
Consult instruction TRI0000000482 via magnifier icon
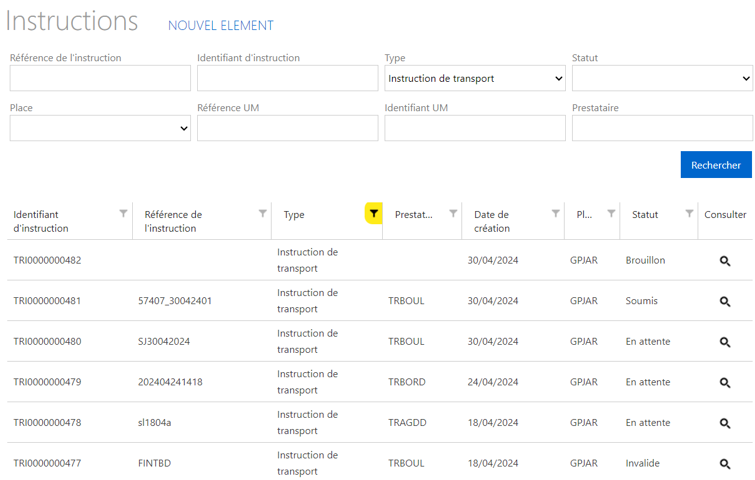click(x=725, y=261)
